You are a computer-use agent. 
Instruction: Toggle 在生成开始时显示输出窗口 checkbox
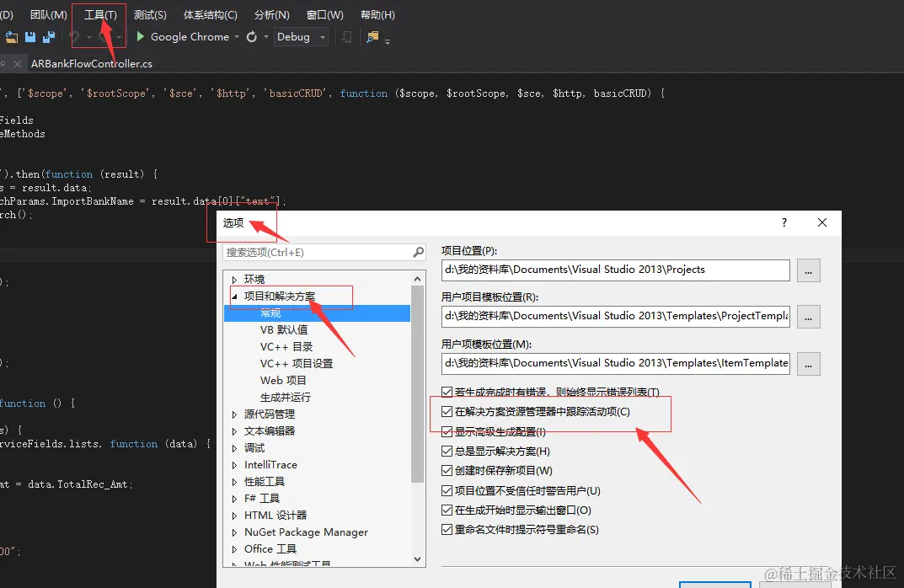(x=447, y=510)
